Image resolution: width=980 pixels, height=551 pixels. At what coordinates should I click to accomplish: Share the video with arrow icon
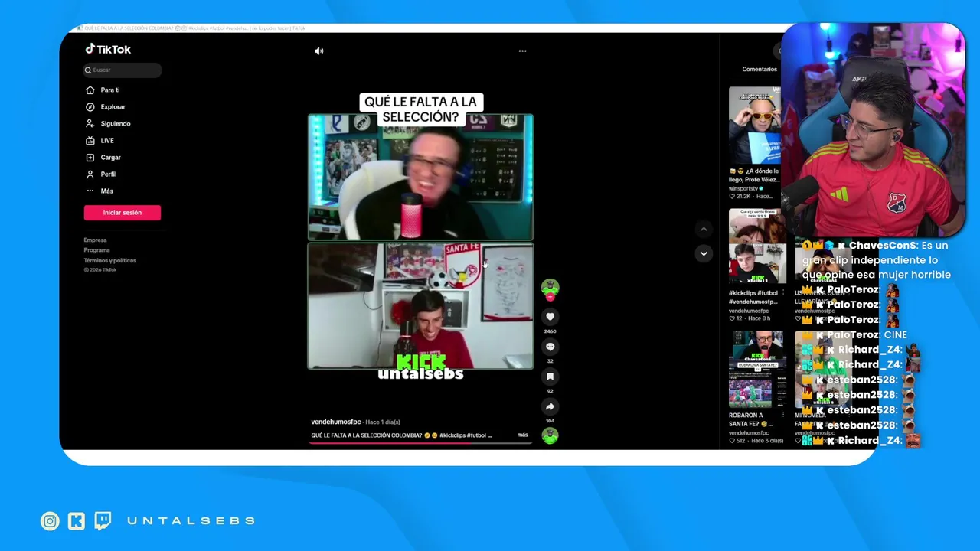(x=550, y=406)
